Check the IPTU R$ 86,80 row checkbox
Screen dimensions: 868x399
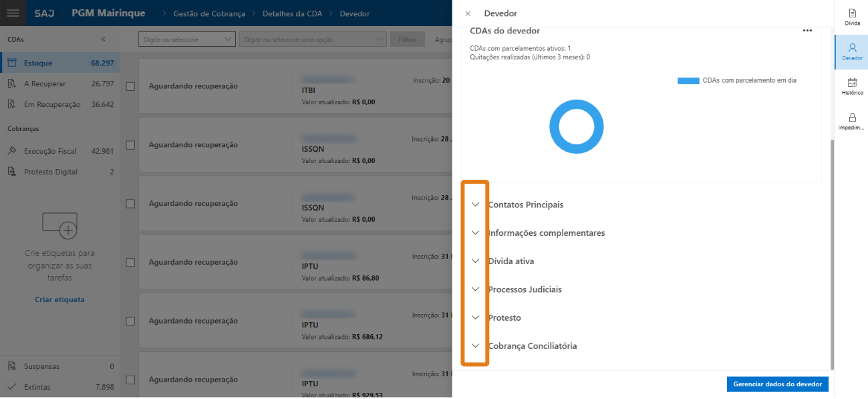pyautogui.click(x=131, y=263)
